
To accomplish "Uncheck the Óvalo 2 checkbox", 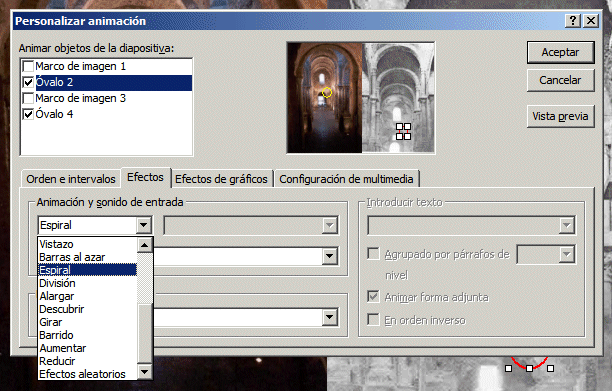I will click(28, 82).
